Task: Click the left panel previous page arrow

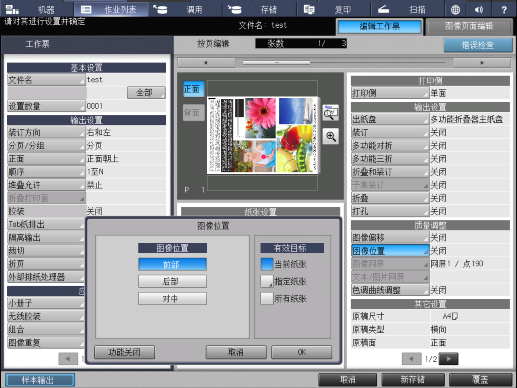Action: (x=68, y=359)
